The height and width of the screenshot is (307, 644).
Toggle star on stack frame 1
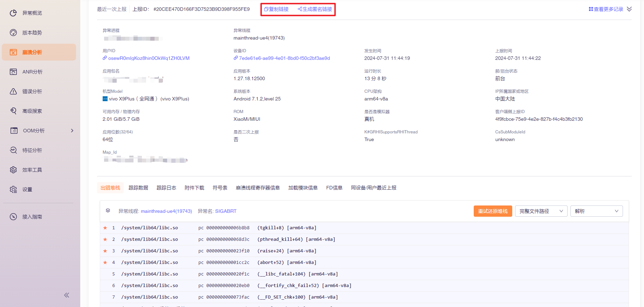(105, 228)
